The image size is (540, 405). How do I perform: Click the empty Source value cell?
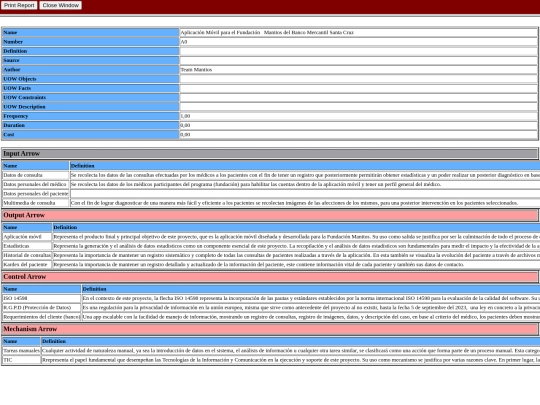coord(358,60)
